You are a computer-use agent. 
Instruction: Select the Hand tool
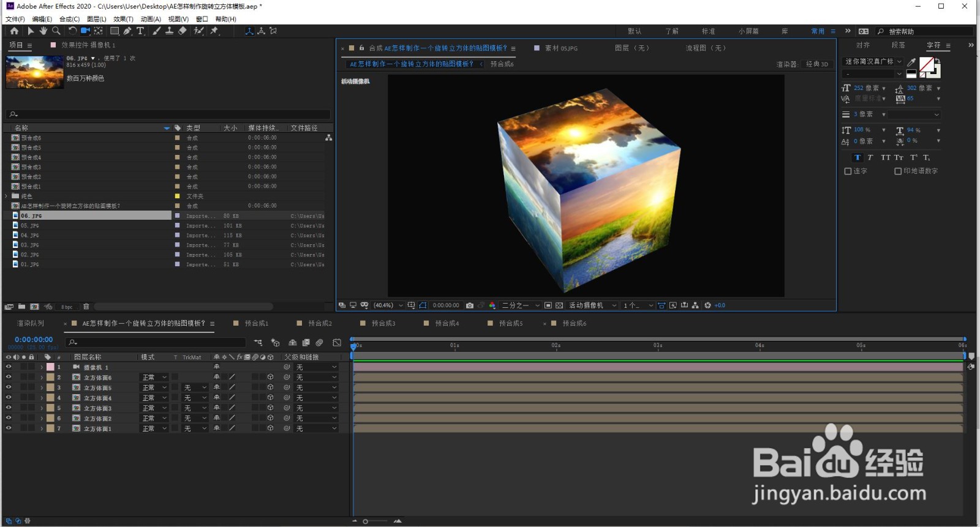[43, 31]
